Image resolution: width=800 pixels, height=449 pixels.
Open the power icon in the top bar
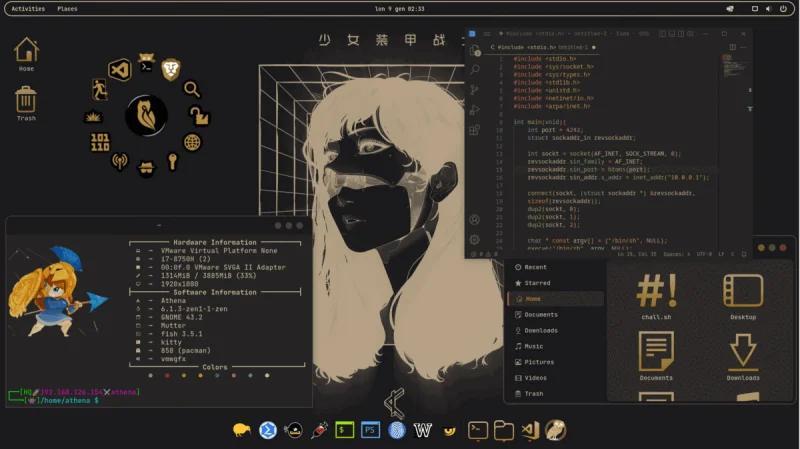[x=783, y=9]
